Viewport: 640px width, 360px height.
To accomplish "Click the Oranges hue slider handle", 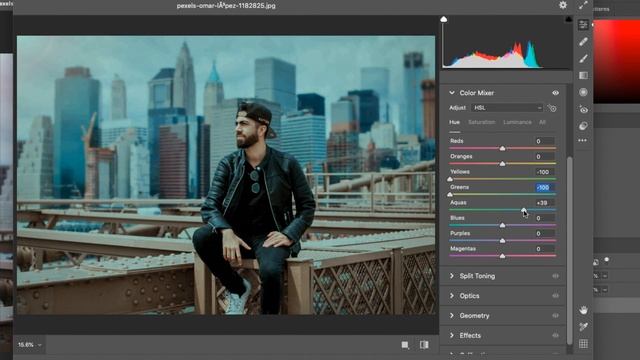I will click(x=502, y=163).
